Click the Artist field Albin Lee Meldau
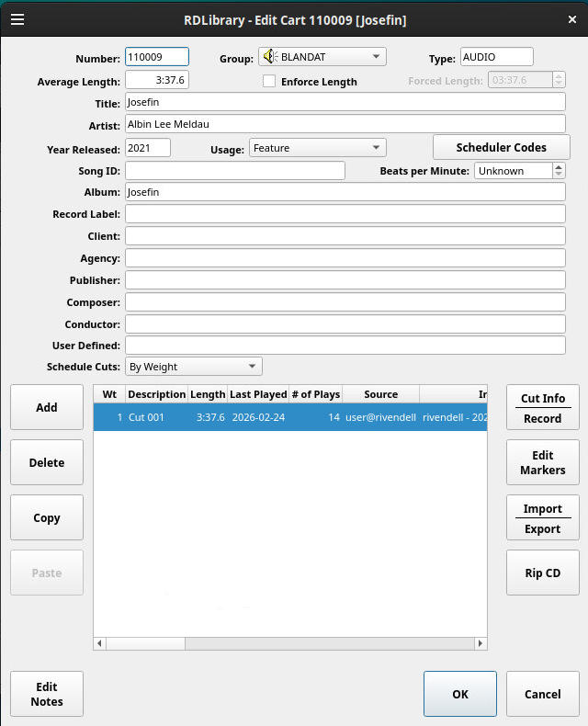588x726 pixels. (x=345, y=124)
